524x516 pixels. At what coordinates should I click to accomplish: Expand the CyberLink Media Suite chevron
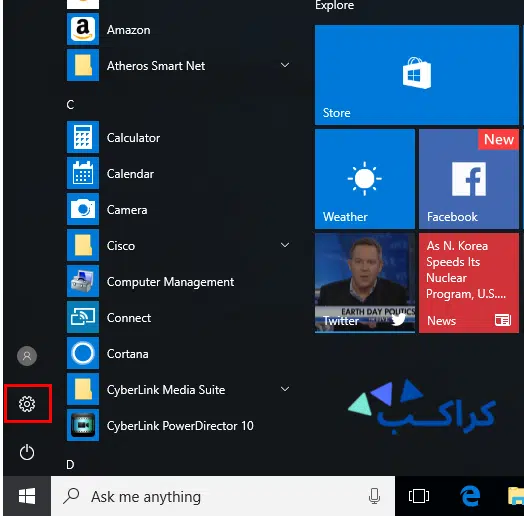(285, 389)
